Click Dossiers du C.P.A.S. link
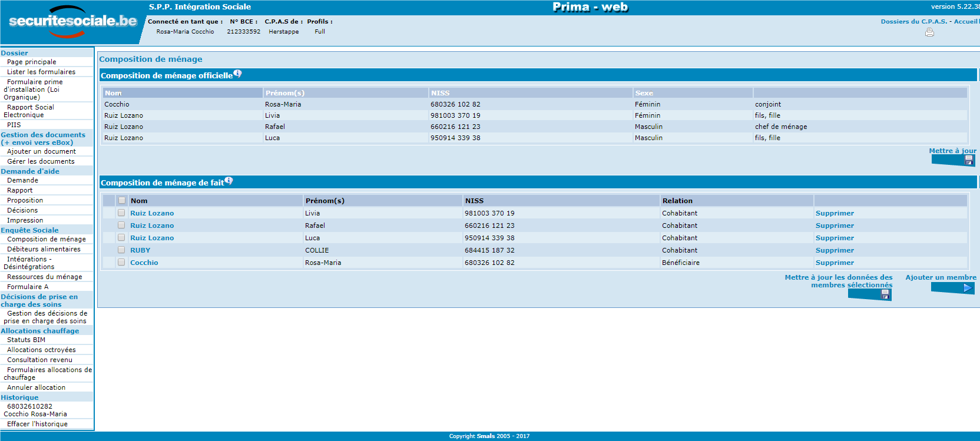Viewport: 980px width, 441px height. coord(914,21)
